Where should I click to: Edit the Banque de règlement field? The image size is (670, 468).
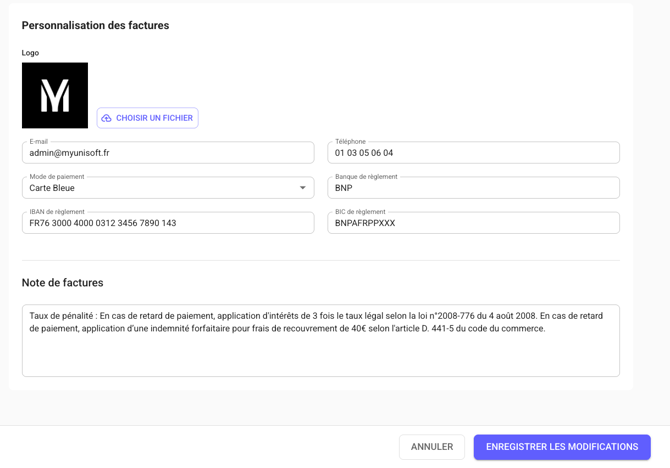click(x=473, y=188)
